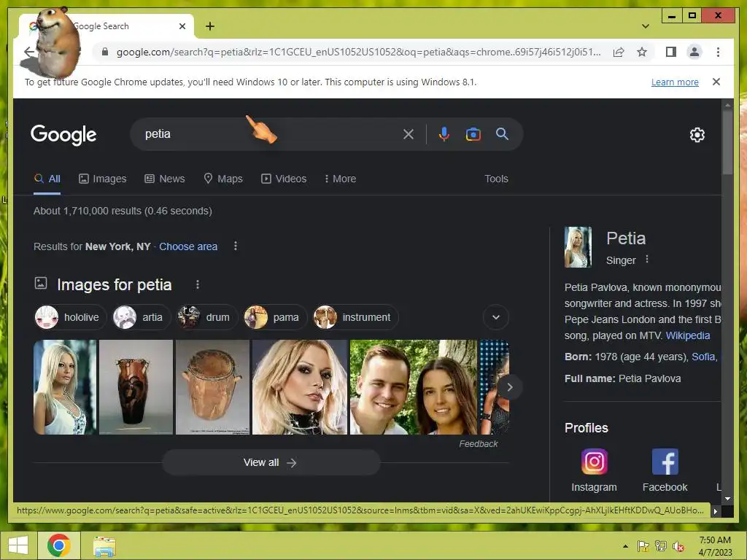Open the Sofia birthplace link

click(x=704, y=357)
